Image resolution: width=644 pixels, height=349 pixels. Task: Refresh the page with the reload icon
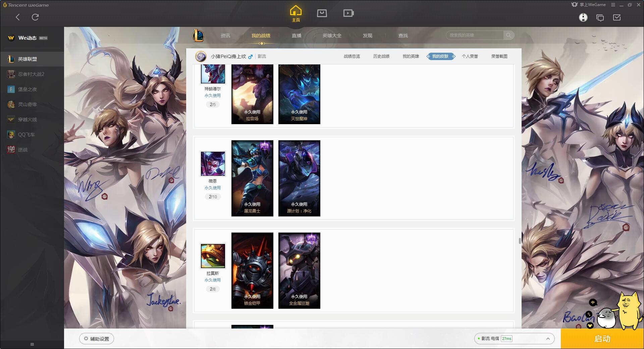[x=35, y=17]
